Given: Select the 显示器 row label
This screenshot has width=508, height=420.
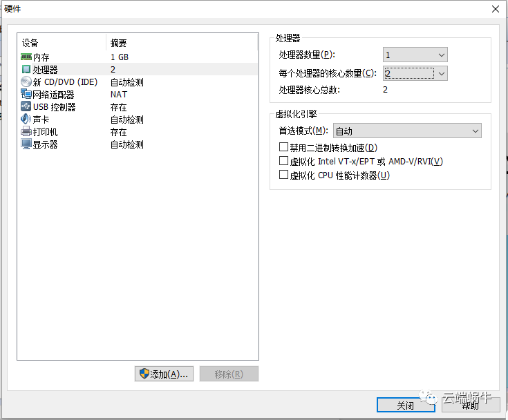Looking at the screenshot, I should [x=46, y=144].
